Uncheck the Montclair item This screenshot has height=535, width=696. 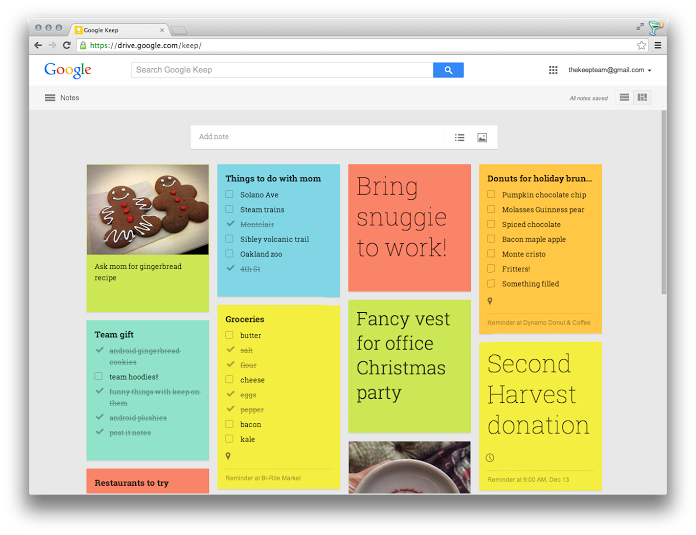(x=230, y=225)
